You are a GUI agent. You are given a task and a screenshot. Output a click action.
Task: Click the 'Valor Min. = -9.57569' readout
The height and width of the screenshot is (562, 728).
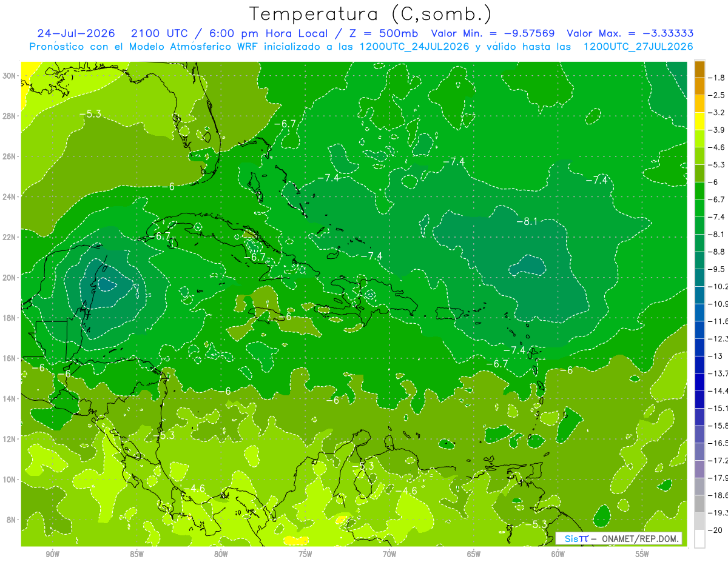click(x=493, y=33)
